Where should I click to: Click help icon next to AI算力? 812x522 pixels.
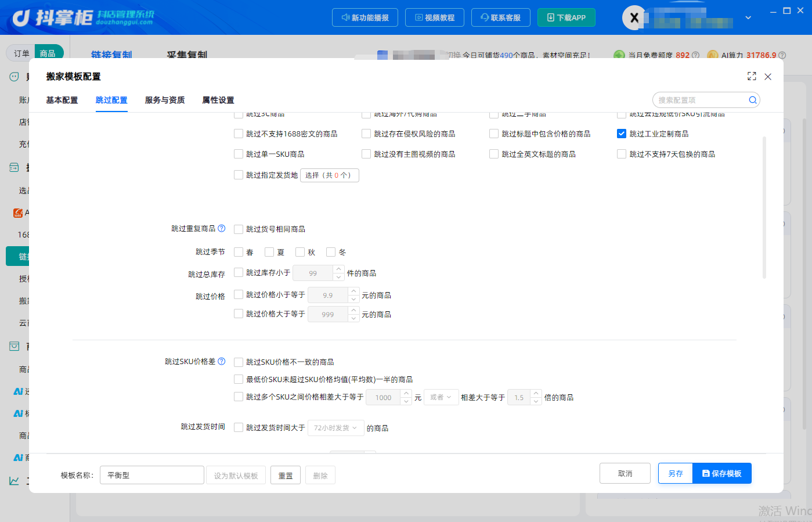tap(782, 55)
